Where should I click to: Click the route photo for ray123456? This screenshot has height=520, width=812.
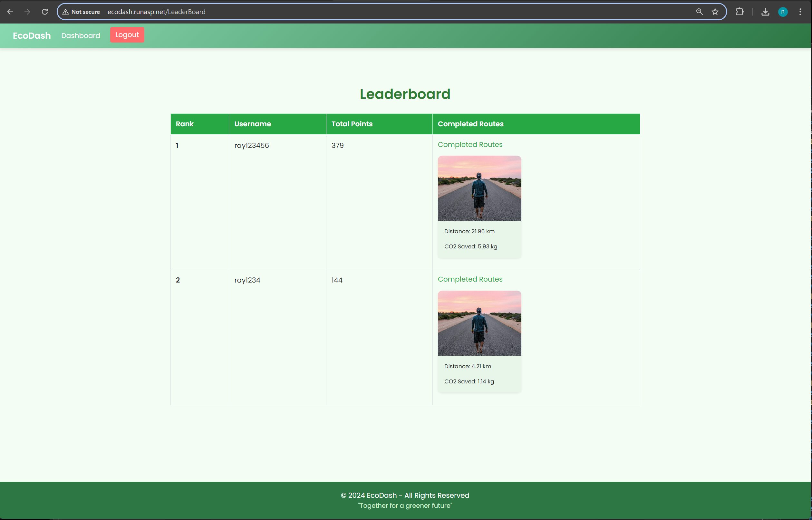479,188
